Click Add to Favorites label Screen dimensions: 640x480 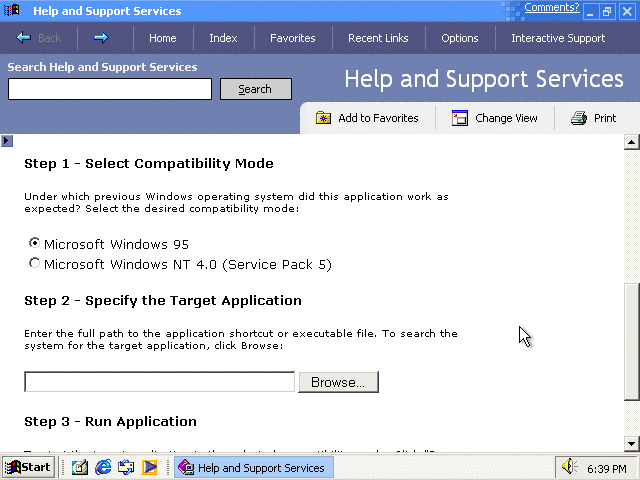(x=378, y=118)
